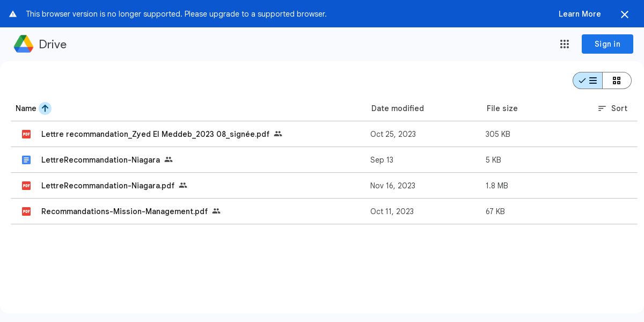Click the 305 KB file size
Image resolution: width=644 pixels, height=322 pixels.
point(498,134)
